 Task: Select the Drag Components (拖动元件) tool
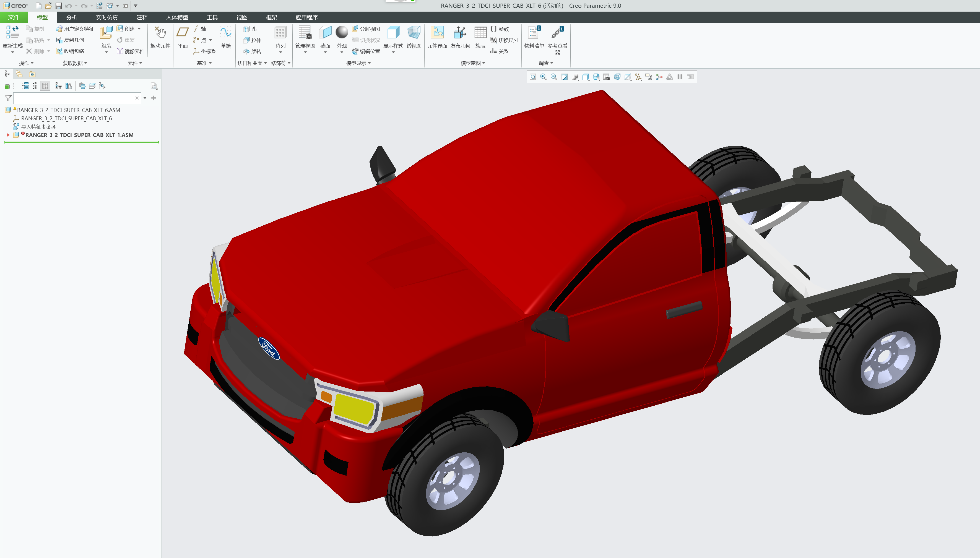[160, 33]
